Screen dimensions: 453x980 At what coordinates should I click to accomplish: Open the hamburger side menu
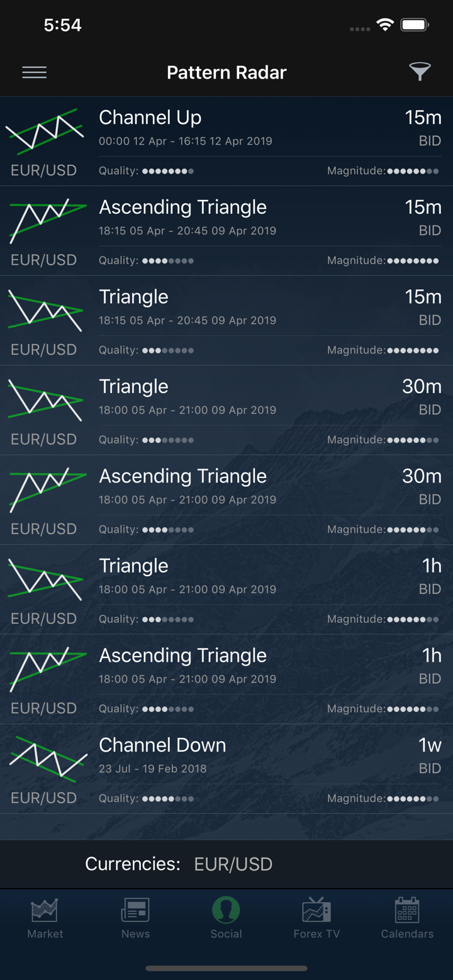point(35,72)
